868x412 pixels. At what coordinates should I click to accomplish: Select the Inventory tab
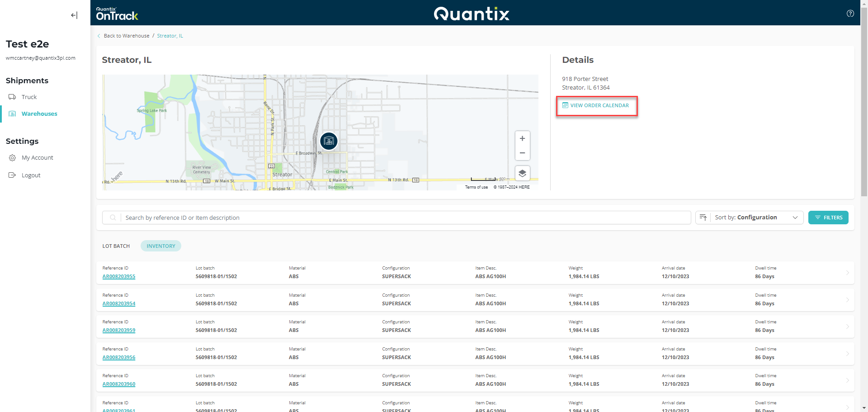pos(160,246)
